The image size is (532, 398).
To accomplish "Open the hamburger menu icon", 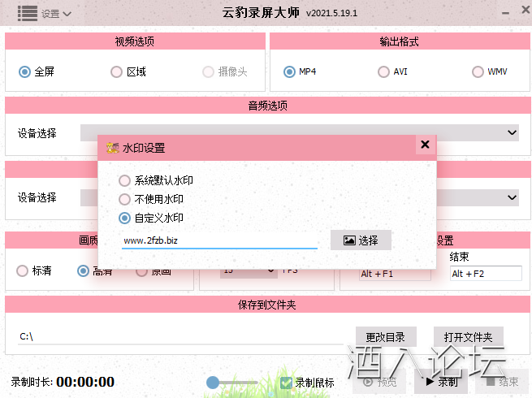I will click(x=27, y=13).
